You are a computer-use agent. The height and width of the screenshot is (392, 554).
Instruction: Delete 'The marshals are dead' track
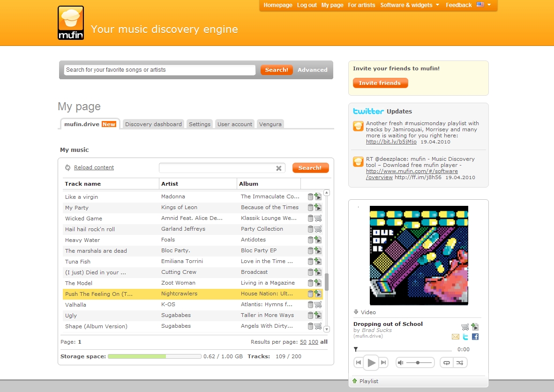[x=310, y=250]
